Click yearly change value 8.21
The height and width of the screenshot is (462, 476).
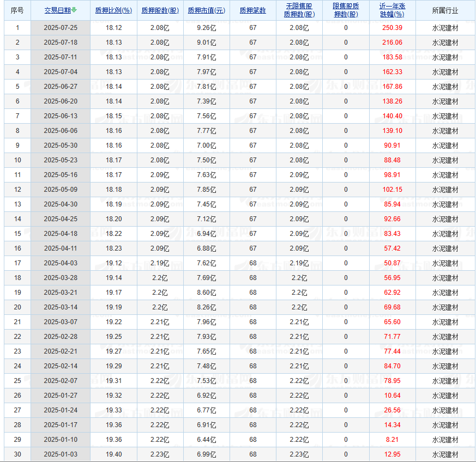pyautogui.click(x=392, y=440)
